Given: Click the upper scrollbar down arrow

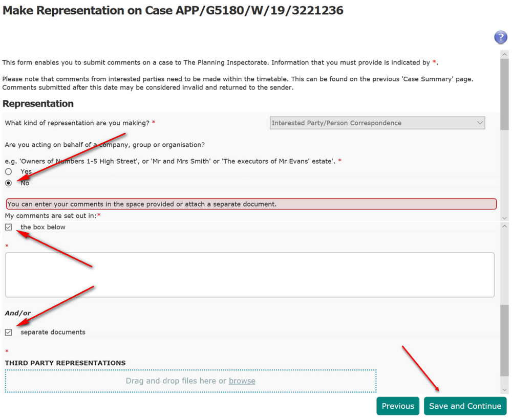Looking at the screenshot, I should pyautogui.click(x=504, y=218).
